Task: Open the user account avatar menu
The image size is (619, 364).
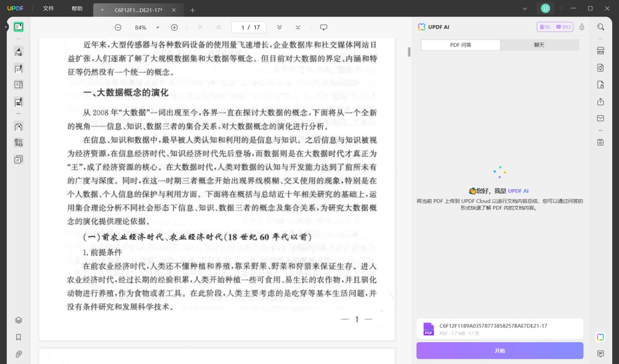Action: point(545,9)
